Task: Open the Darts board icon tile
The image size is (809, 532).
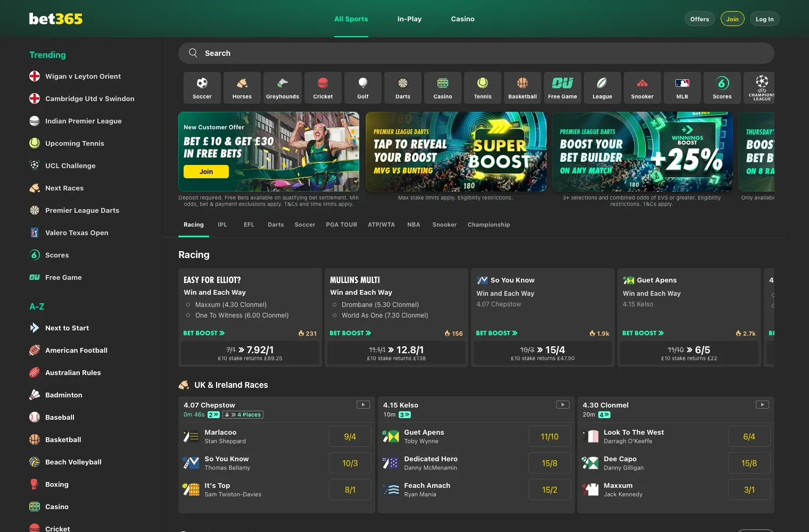Action: pos(403,87)
